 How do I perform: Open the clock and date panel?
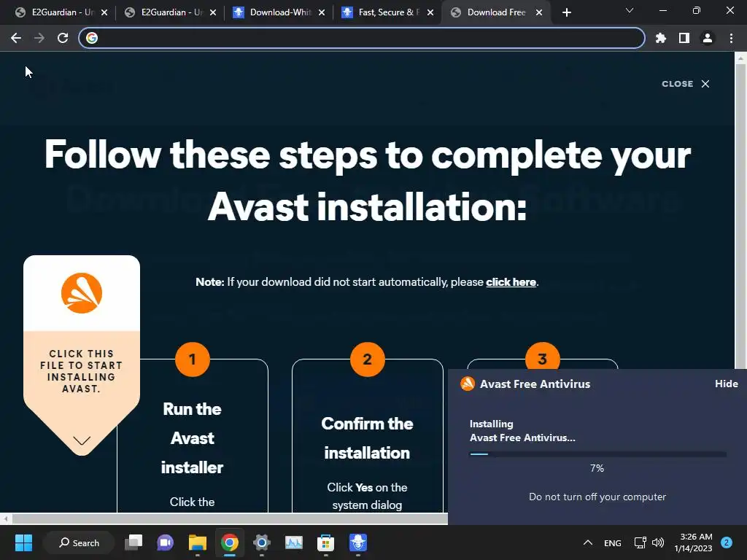[693, 542]
